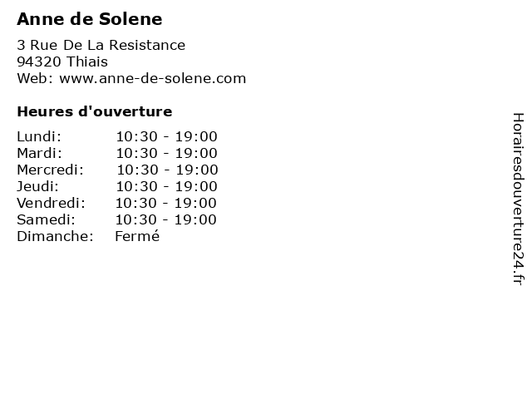Click the Heures d'ouverture heading
The height and width of the screenshot is (399, 532).
[95, 111]
